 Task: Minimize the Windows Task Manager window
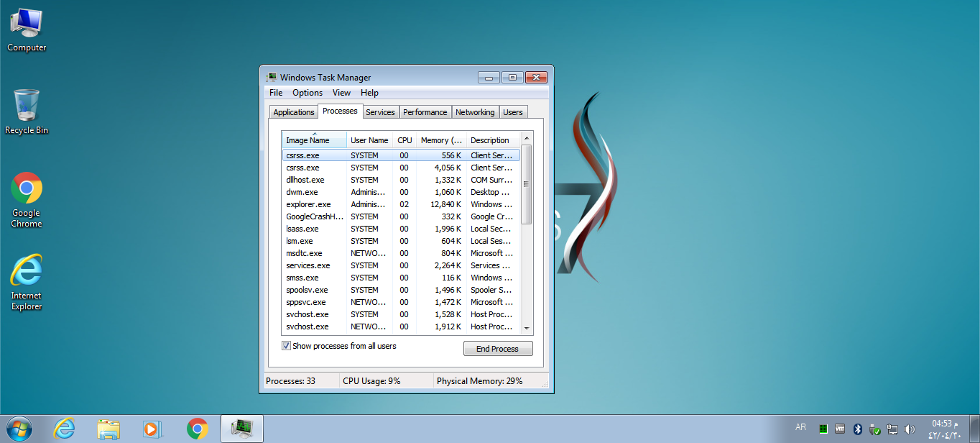(x=488, y=77)
